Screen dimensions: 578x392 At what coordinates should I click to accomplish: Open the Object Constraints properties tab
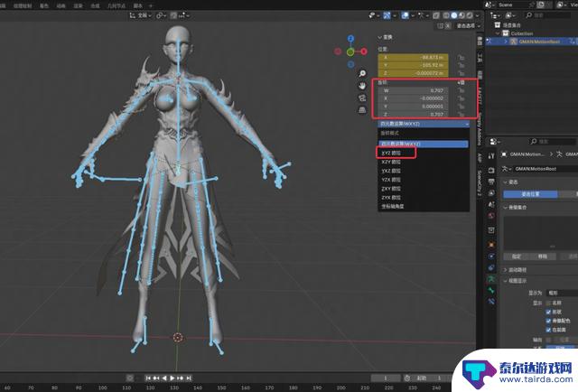point(491,267)
